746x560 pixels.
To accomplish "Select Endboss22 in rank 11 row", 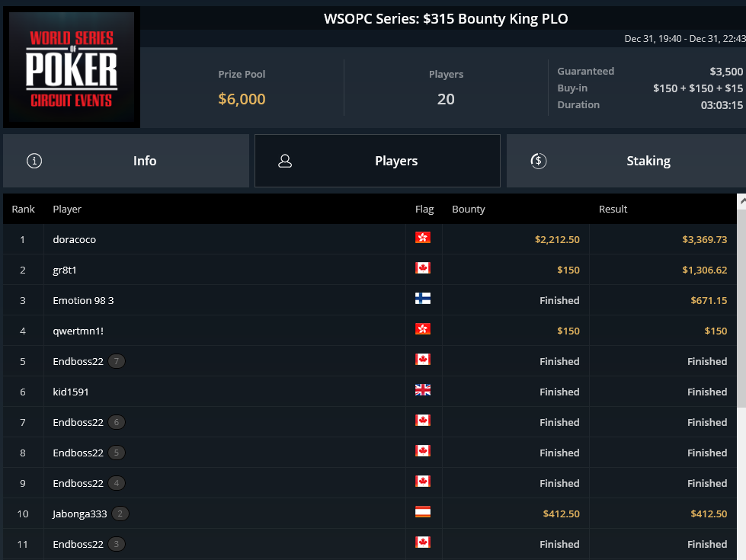I will [78, 544].
